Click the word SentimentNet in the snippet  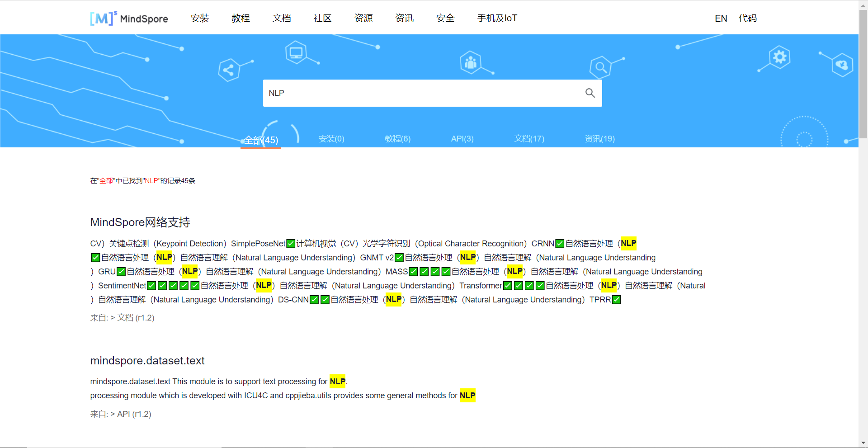tap(122, 286)
